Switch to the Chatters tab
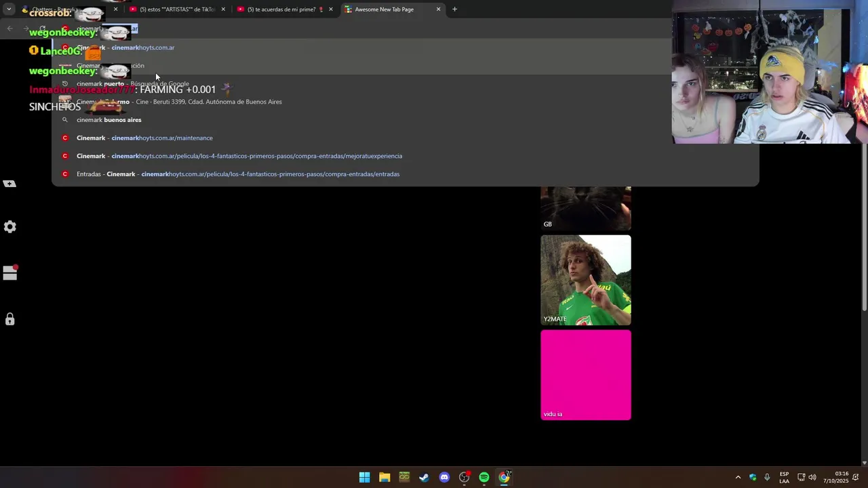Image resolution: width=868 pixels, height=488 pixels. coord(68,9)
